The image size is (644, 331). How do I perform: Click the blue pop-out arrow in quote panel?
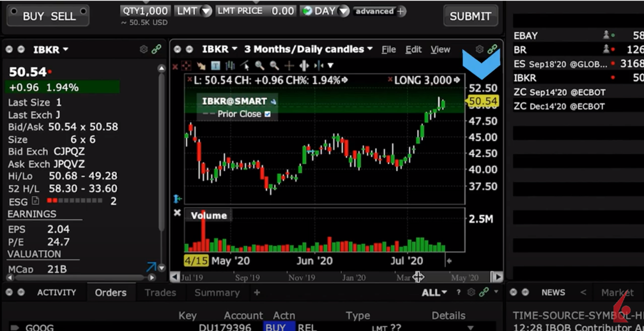[151, 266]
